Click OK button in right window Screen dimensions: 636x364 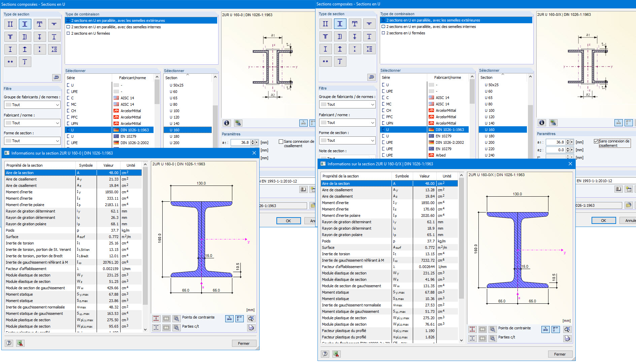[604, 221]
